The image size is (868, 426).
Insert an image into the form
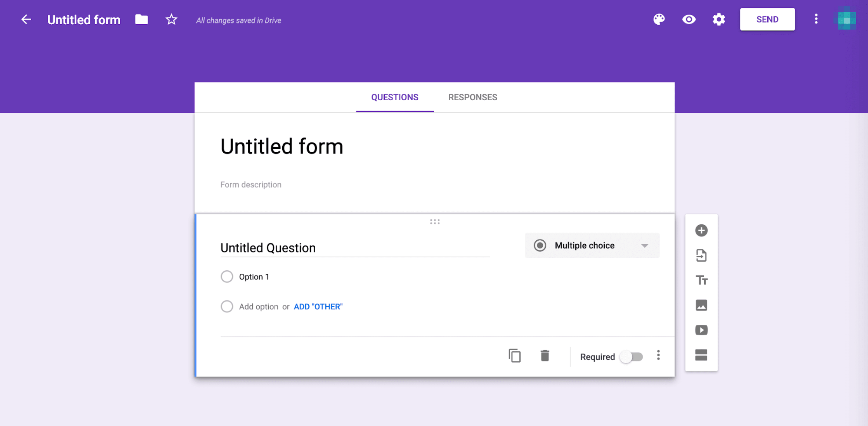(x=701, y=305)
